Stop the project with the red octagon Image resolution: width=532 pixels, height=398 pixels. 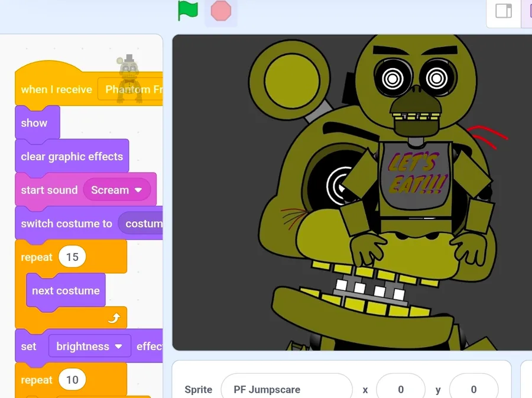pyautogui.click(x=221, y=11)
